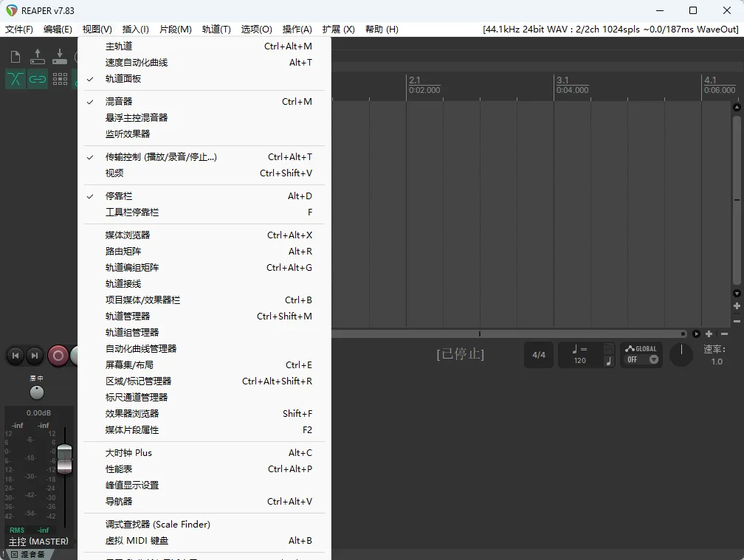Select 性能表 from the menu
The width and height of the screenshot is (744, 560).
click(204, 469)
